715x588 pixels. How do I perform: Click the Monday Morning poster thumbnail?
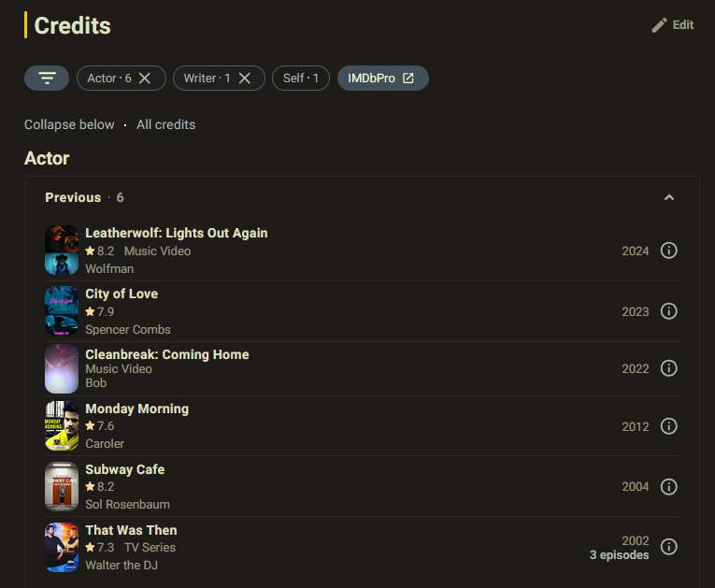(x=62, y=425)
